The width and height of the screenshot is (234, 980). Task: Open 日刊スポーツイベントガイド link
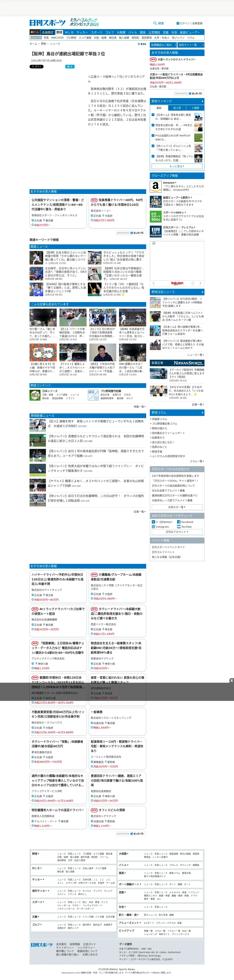click(x=168, y=547)
